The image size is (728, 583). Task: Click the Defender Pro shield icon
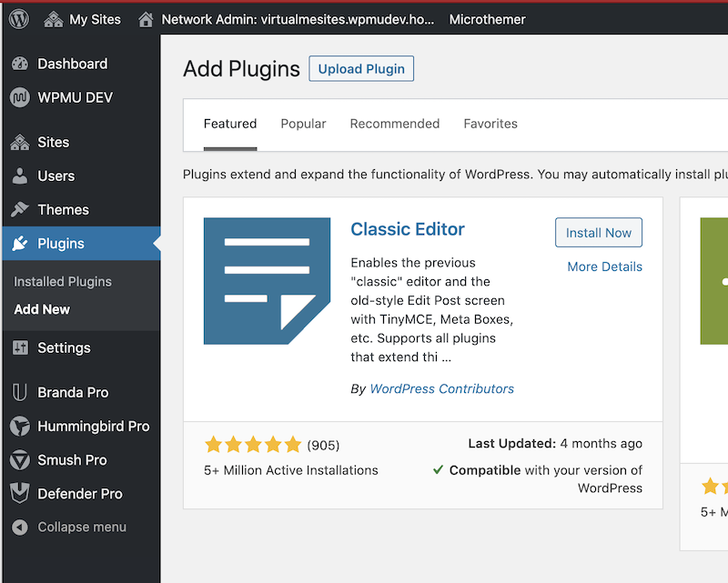(20, 494)
